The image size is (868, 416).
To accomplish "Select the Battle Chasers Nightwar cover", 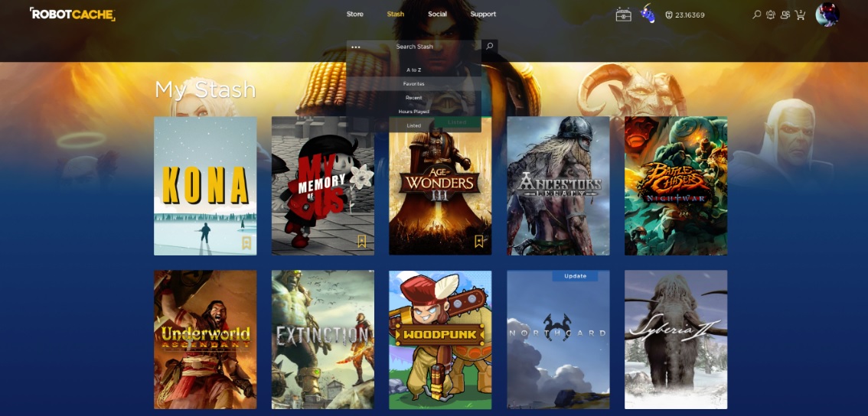I will pyautogui.click(x=676, y=186).
